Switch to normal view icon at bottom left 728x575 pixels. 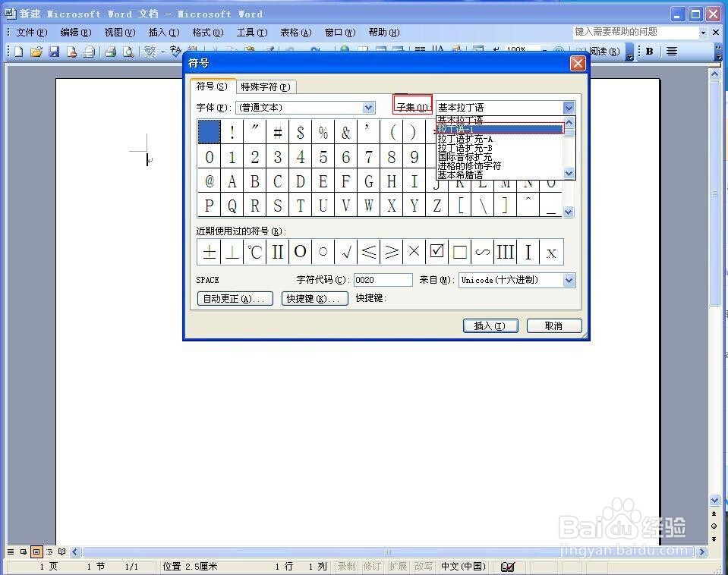[10, 551]
